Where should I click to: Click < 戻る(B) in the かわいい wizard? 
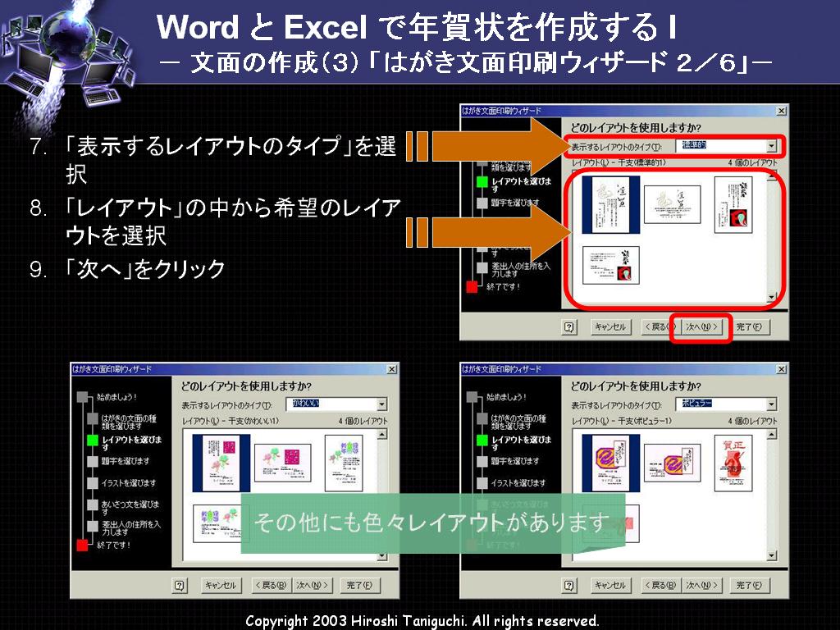[x=271, y=586]
